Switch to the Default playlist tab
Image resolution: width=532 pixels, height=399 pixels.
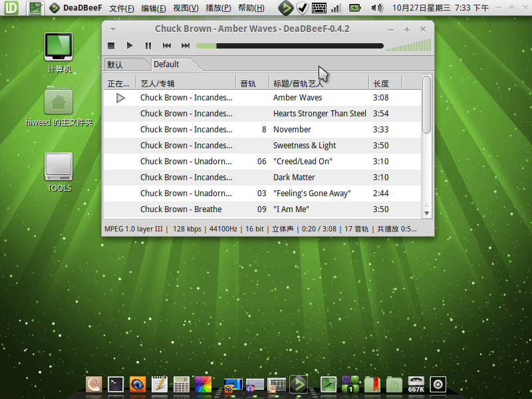coord(174,65)
